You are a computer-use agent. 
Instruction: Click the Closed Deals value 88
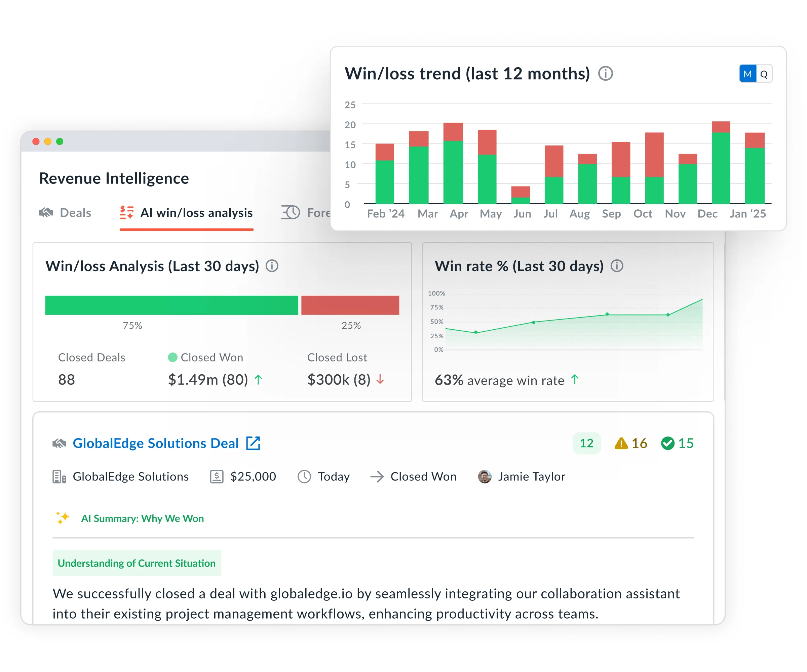67,380
